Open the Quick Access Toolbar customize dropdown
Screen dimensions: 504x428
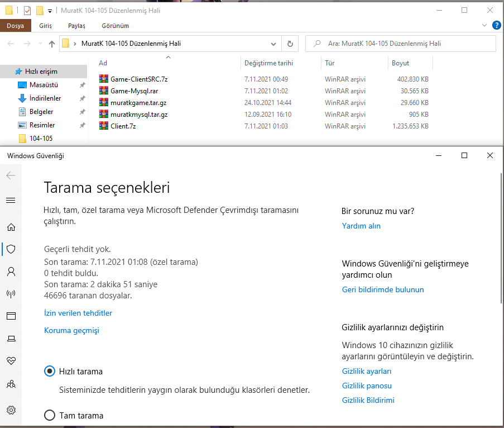pyautogui.click(x=50, y=11)
